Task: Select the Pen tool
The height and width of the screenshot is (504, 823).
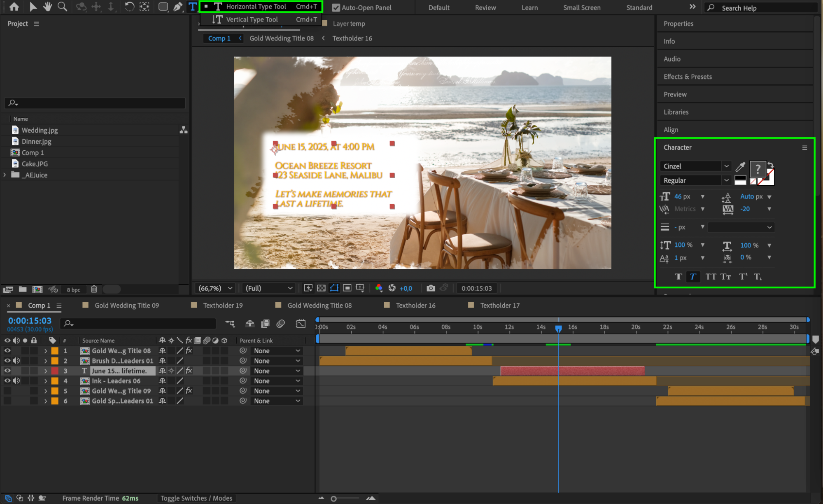Action: (178, 7)
